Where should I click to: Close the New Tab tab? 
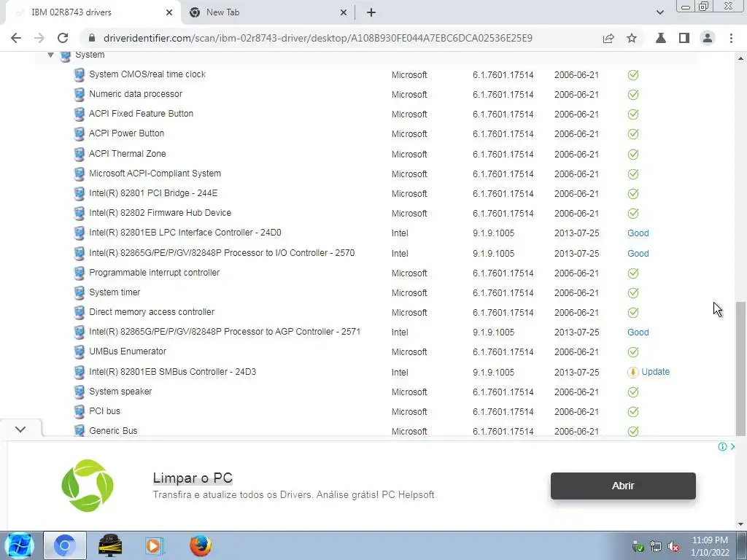(344, 12)
